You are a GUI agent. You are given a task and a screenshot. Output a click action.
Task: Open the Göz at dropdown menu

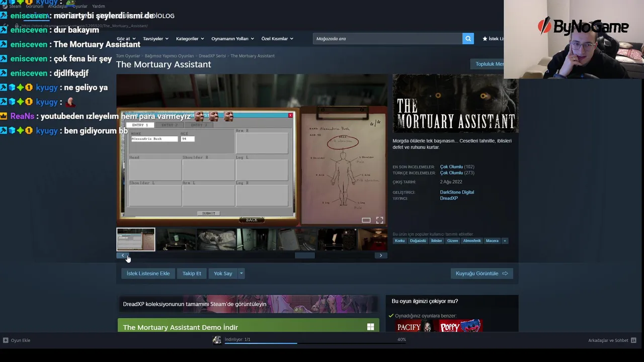tap(126, 39)
